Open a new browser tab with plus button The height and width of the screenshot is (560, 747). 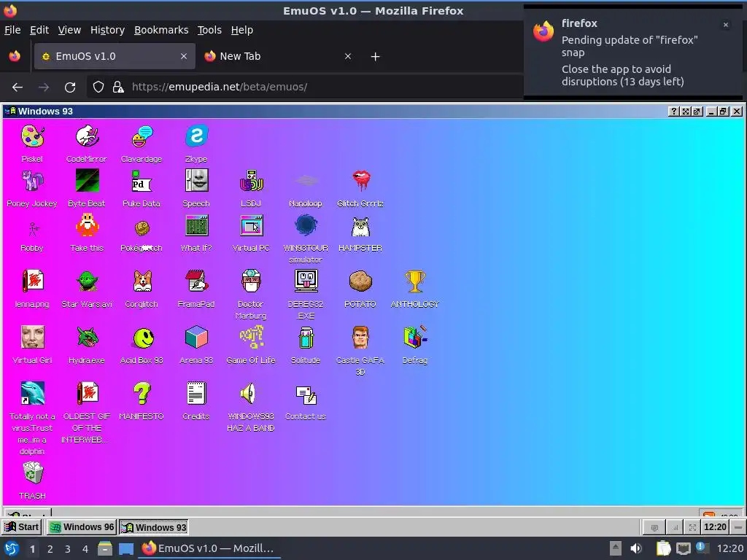tap(376, 57)
